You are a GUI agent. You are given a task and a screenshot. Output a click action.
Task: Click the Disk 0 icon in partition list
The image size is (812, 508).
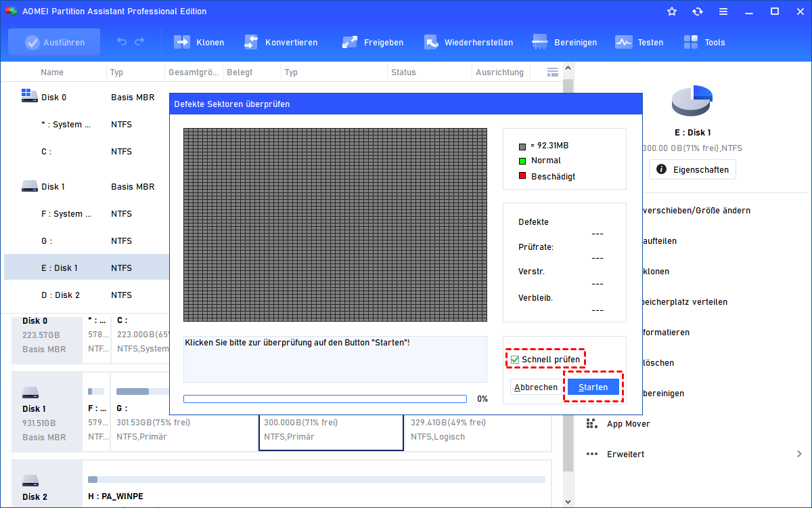click(29, 96)
